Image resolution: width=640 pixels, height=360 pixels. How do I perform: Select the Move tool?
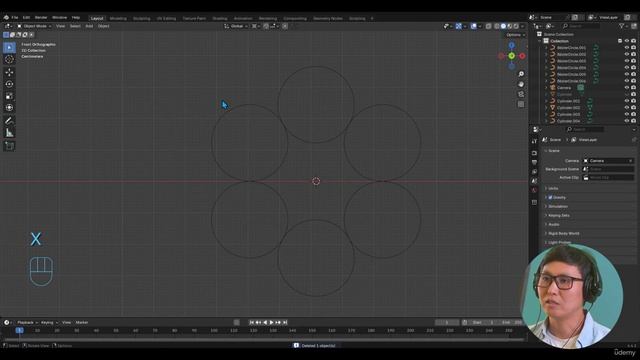[9, 72]
